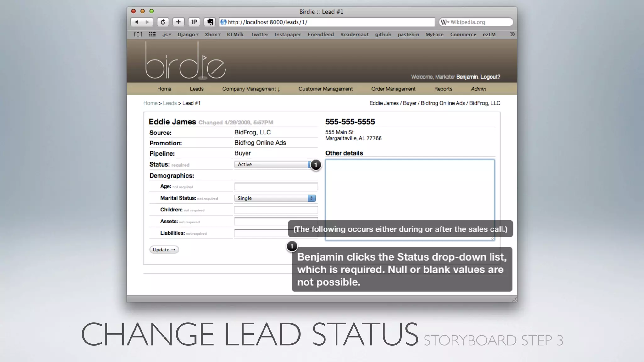Focus the Age input field
This screenshot has width=644, height=362.
tap(276, 187)
